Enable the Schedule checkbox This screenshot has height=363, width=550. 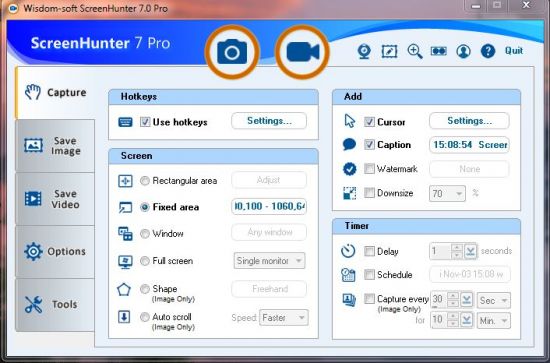[369, 274]
